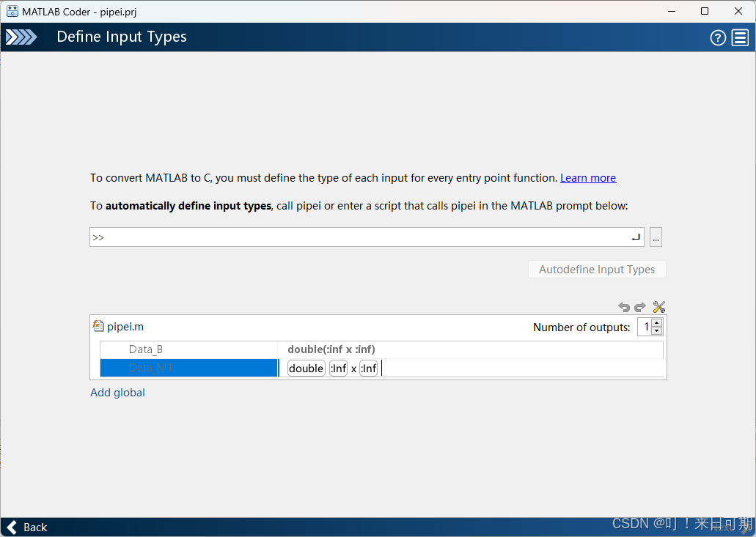The image size is (756, 537).
Task: Decrease Number of outputs stepper
Action: pyautogui.click(x=657, y=331)
